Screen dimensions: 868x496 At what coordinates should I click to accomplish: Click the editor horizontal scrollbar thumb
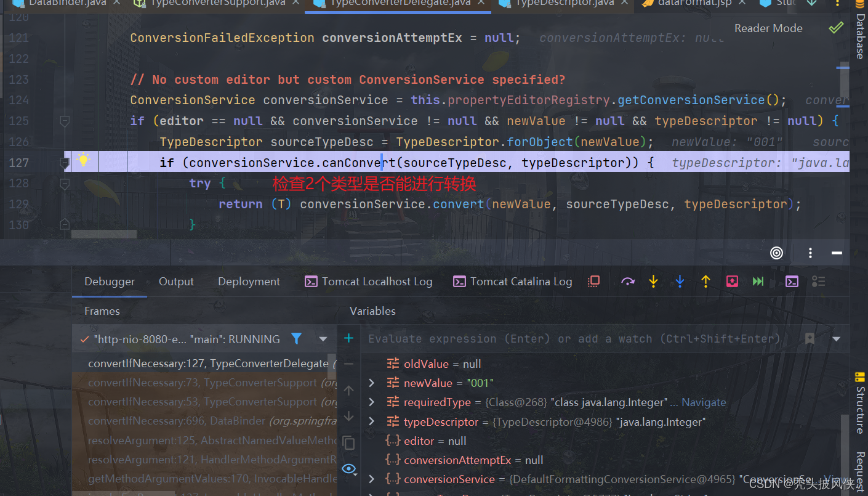(104, 234)
